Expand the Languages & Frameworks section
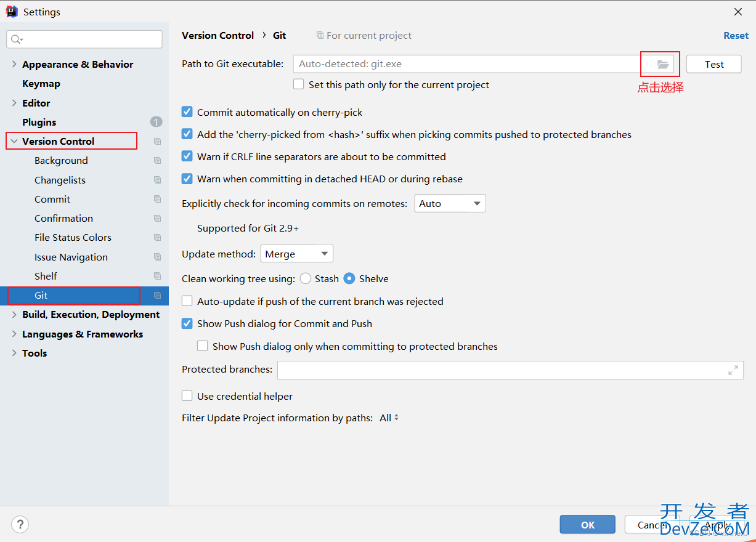The width and height of the screenshot is (756, 542). [14, 334]
